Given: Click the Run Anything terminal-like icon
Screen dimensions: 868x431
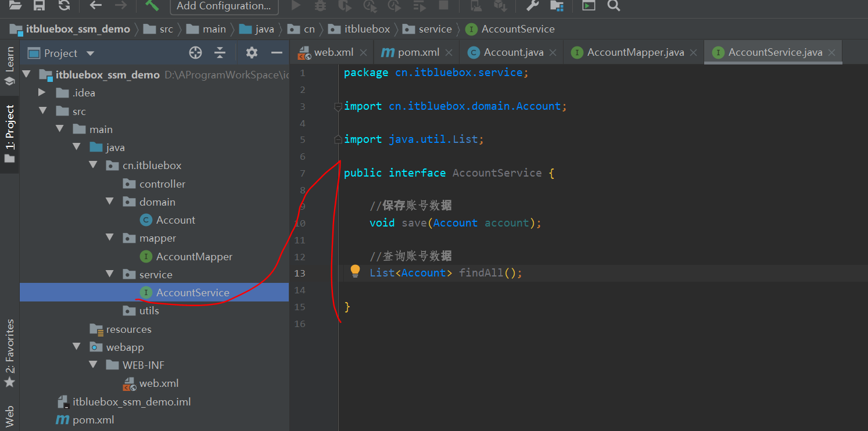Looking at the screenshot, I should coord(589,5).
